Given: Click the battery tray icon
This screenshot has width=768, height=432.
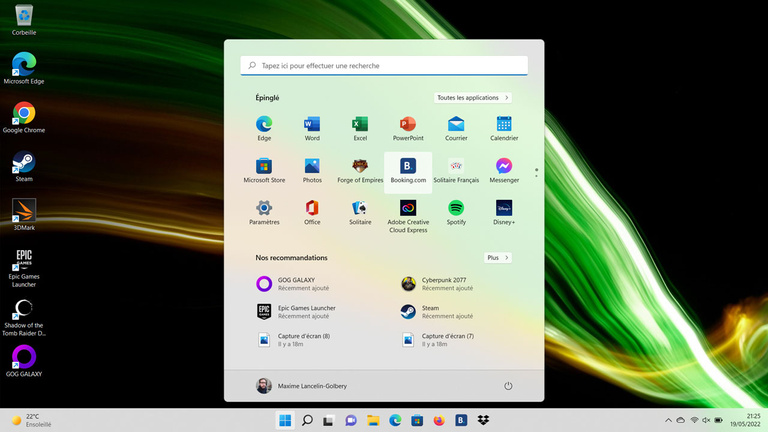Looking at the screenshot, I should pyautogui.click(x=719, y=420).
